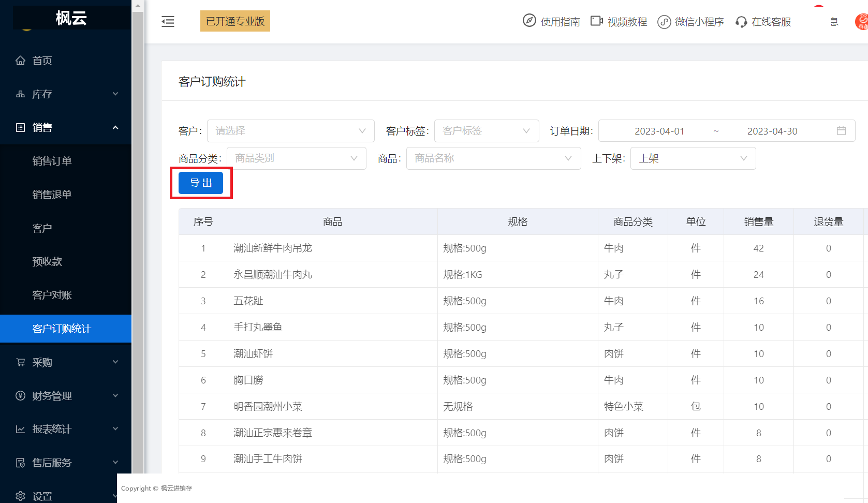Click the blue 导出 button
868x503 pixels.
pos(201,183)
